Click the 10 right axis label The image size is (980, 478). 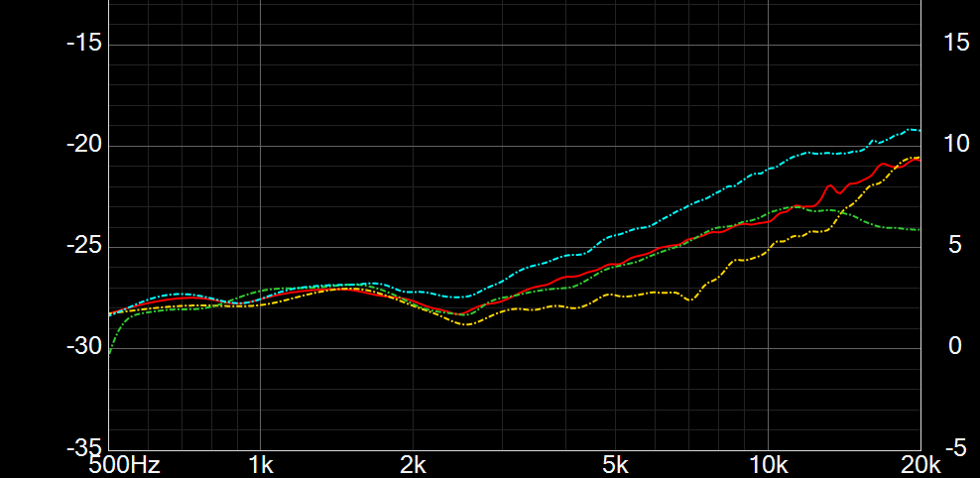957,144
